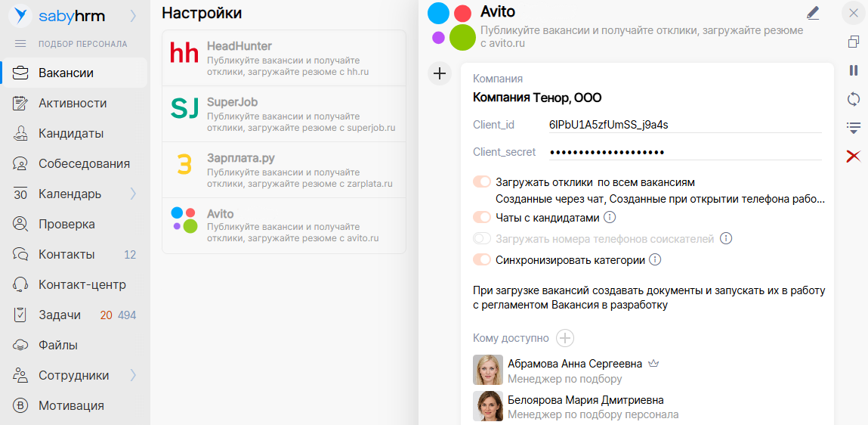The image size is (868, 425).
Task: Expand the Сотрудники submenu chevron
Action: point(133,376)
